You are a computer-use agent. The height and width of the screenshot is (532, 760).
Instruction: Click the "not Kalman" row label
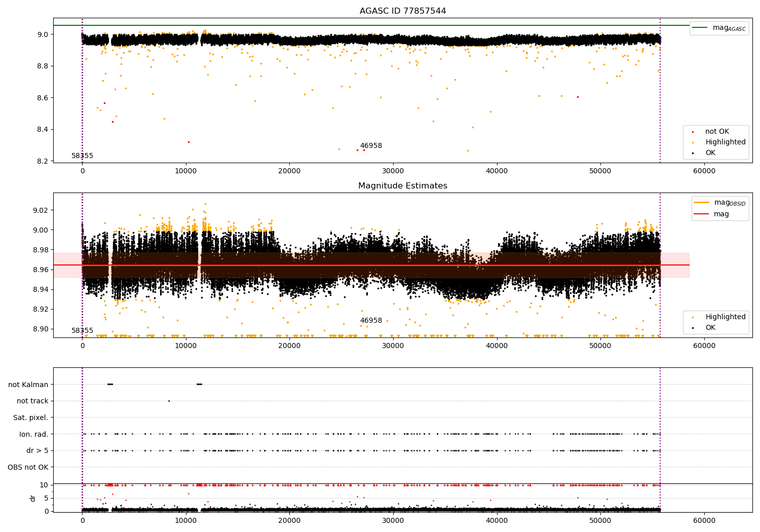pos(28,385)
